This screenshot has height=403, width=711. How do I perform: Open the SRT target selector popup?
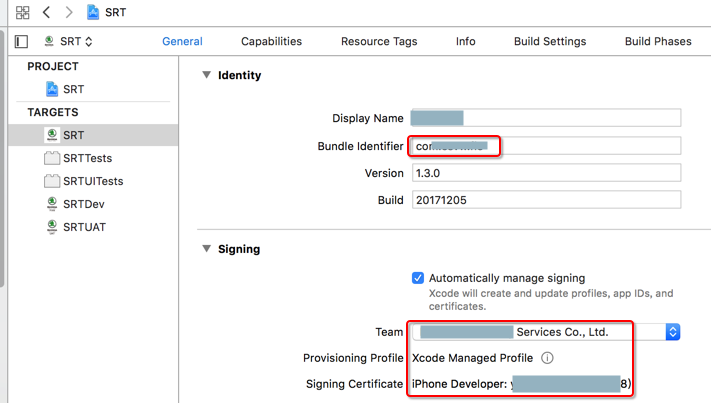(x=70, y=42)
